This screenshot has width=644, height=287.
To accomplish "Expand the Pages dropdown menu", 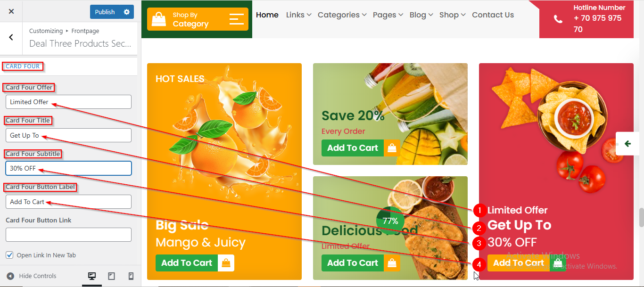I will 388,15.
